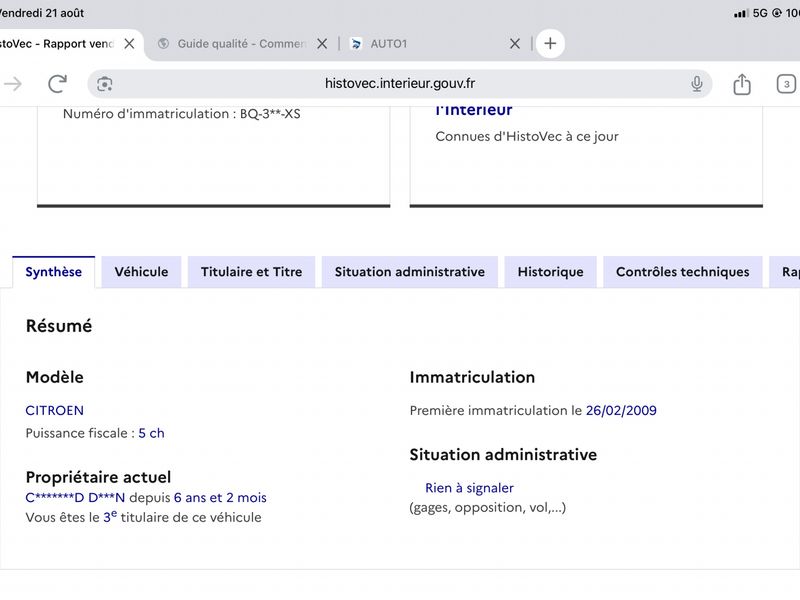Viewport: 800px width, 600px height.
Task: Tap the Vendredi 21 août date in status bar
Action: 41,13
